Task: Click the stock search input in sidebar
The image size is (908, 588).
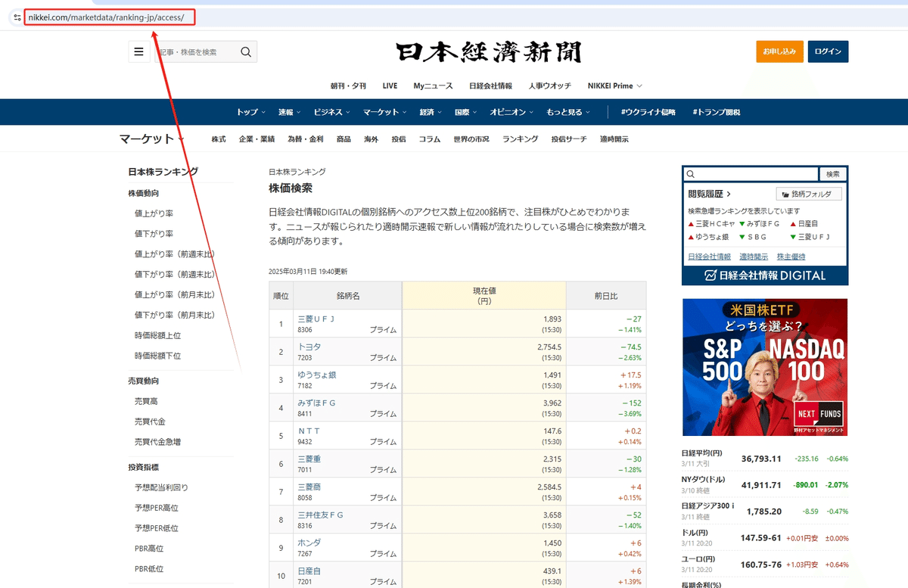Action: tap(751, 174)
